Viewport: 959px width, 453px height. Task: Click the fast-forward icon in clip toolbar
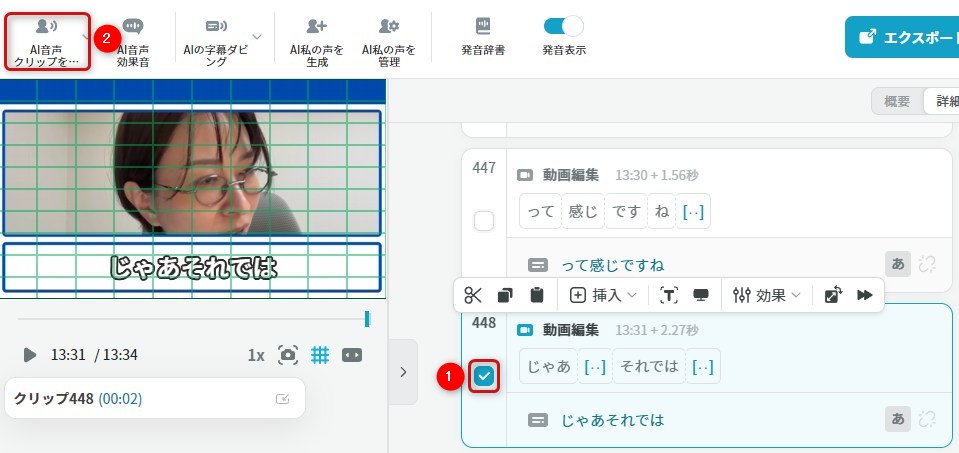[865, 295]
